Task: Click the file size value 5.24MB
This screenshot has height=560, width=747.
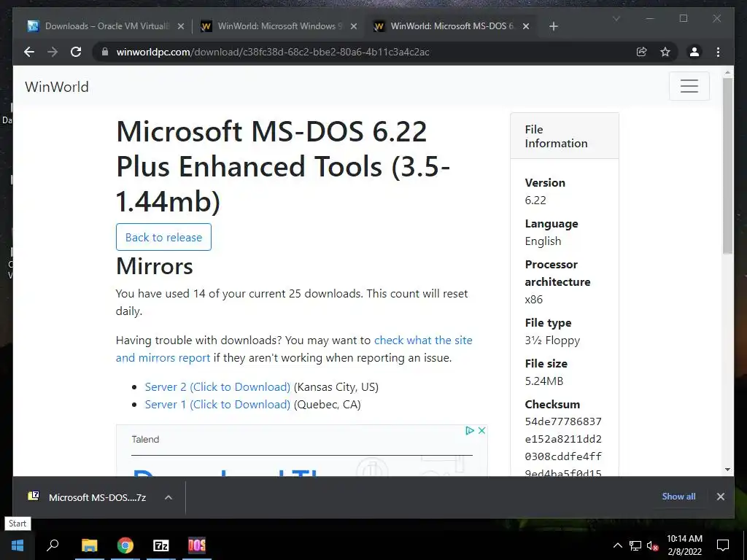Action: pos(543,381)
